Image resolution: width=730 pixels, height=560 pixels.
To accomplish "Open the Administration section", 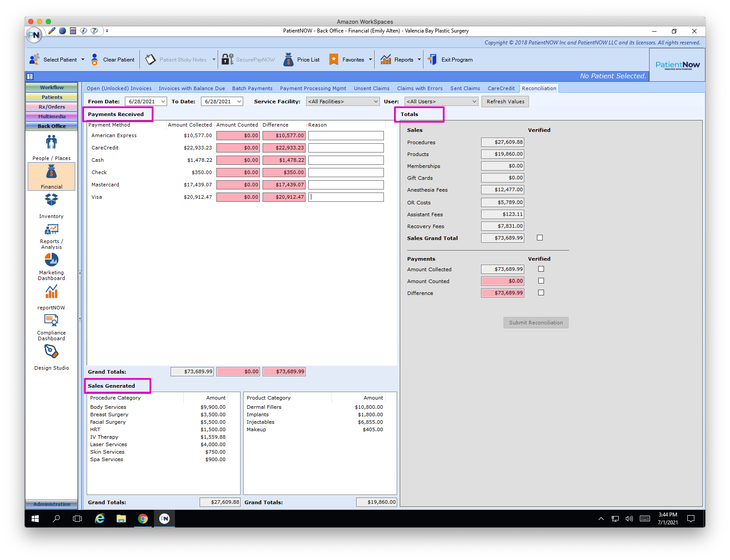I will point(51,504).
